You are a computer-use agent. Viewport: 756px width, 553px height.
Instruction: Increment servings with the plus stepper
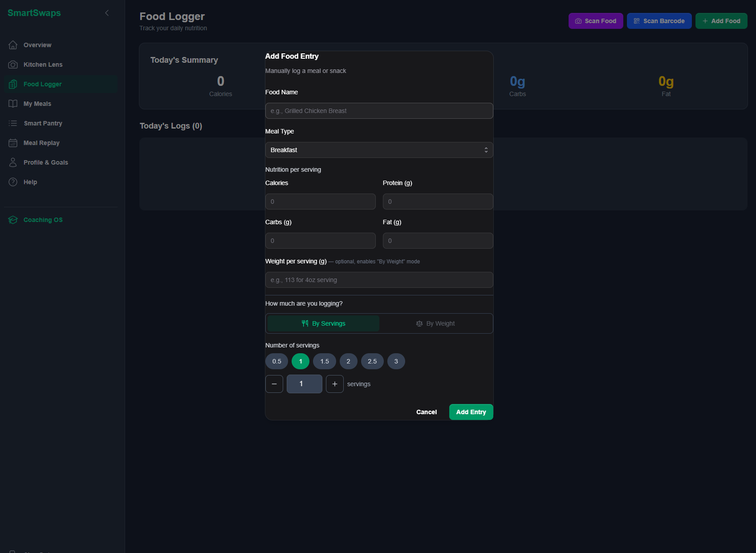[x=334, y=383]
